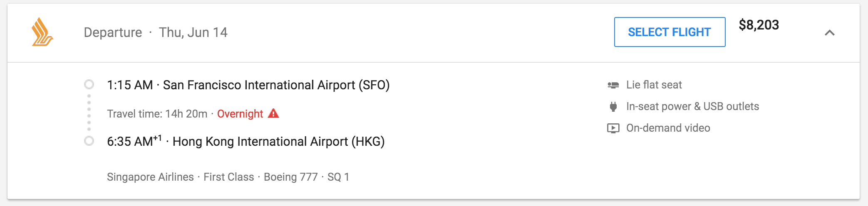Screen dimensions: 868x206
Task: Click Hong Kong International Airport (HKG) text
Action: pyautogui.click(x=279, y=142)
